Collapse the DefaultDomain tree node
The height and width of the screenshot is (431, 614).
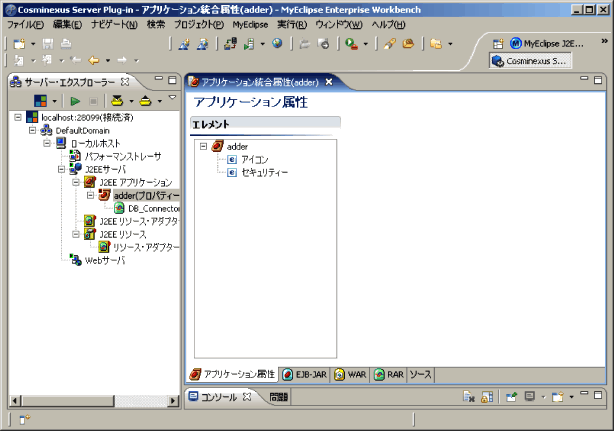click(33, 130)
